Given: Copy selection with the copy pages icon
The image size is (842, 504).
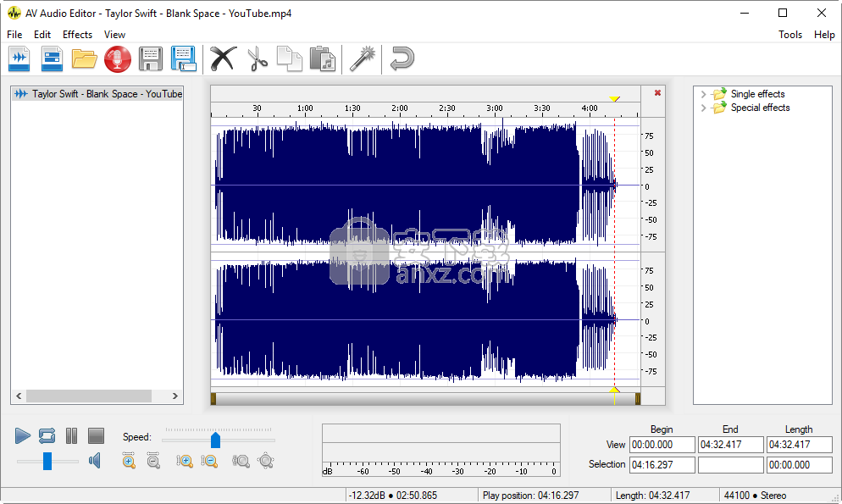Looking at the screenshot, I should (x=290, y=58).
